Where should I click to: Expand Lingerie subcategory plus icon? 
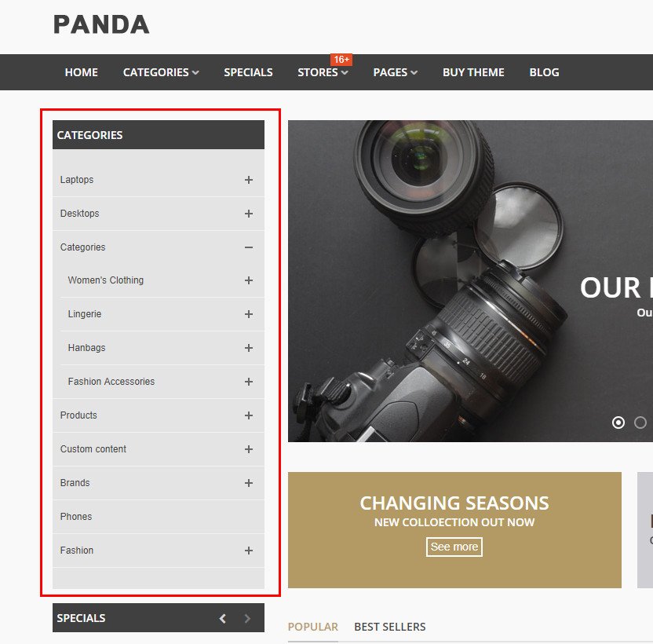coord(249,314)
